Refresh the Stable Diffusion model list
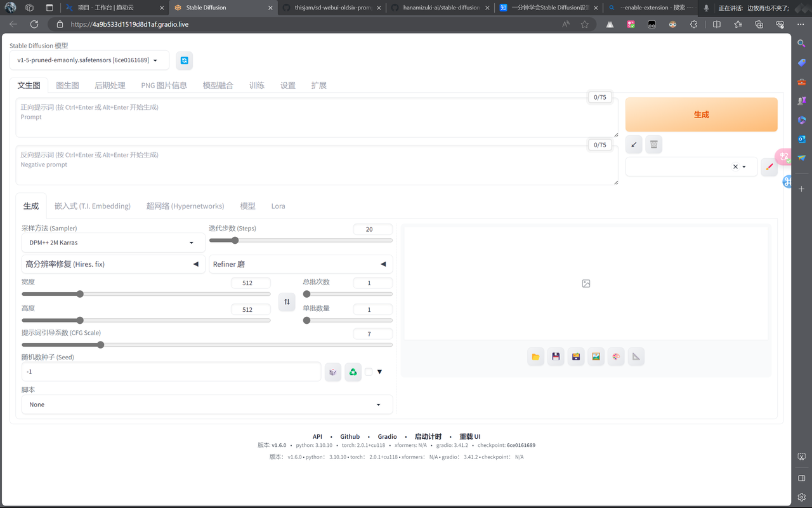 click(184, 60)
